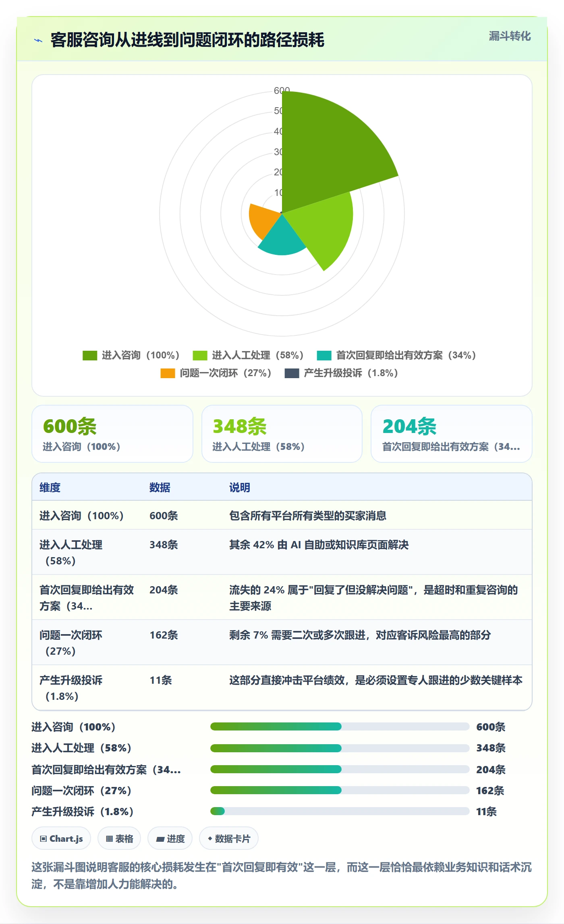Toggle the 问题一次闭环（27%）legend color box
Image resolution: width=564 pixels, height=924 pixels.
coord(168,373)
